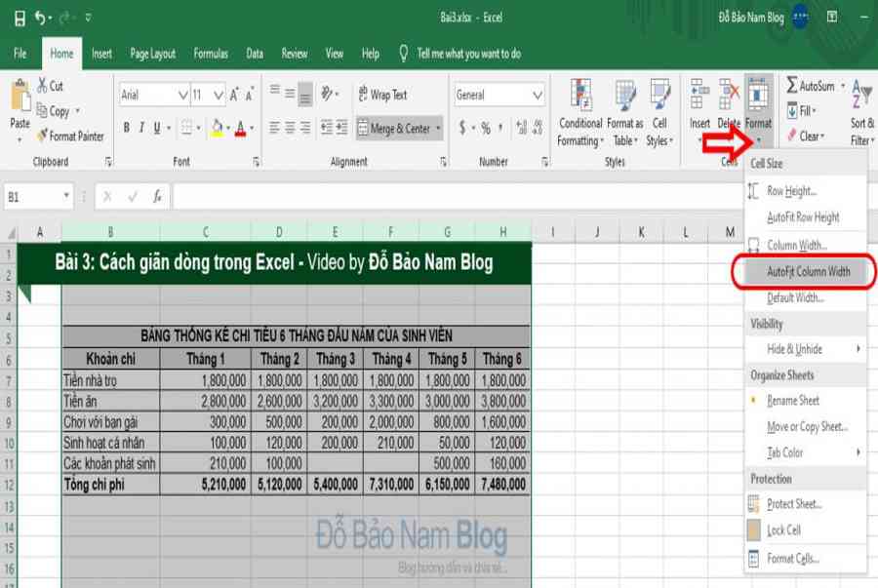Apply Accounting dollar number format

click(x=462, y=128)
